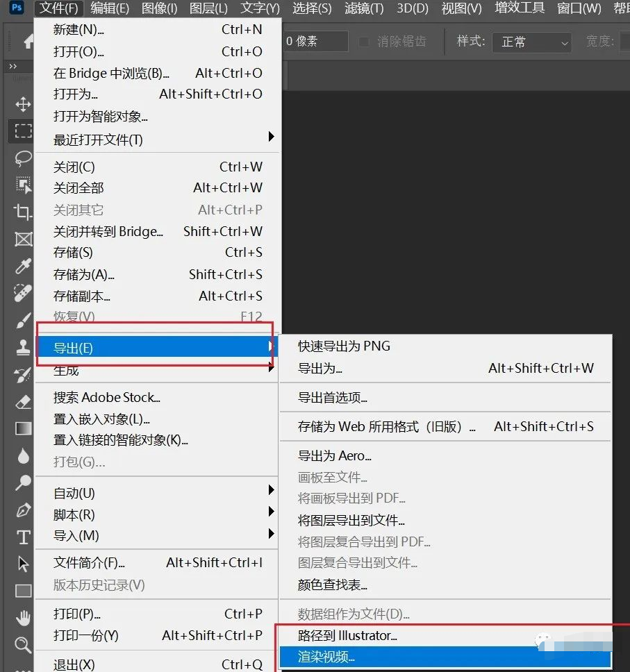
Task: Open the 图层(L) menu
Action: pyautogui.click(x=208, y=8)
